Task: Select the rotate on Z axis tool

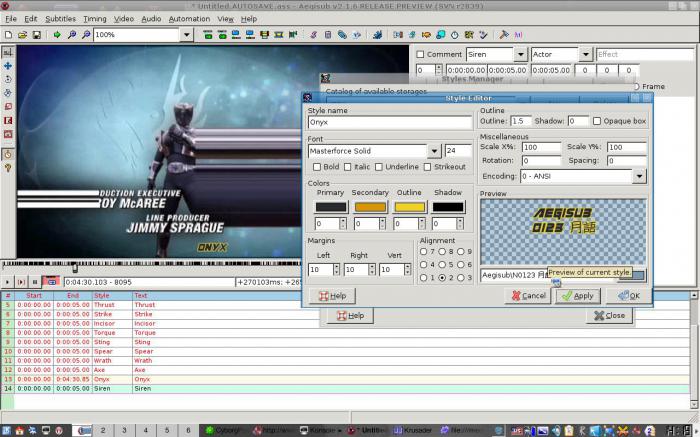Action: [8, 79]
